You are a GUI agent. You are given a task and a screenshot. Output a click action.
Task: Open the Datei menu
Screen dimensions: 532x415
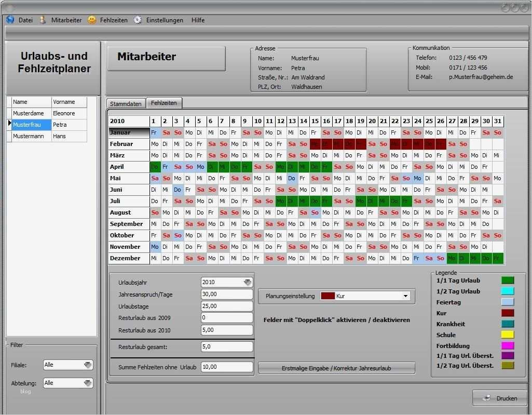(25, 20)
